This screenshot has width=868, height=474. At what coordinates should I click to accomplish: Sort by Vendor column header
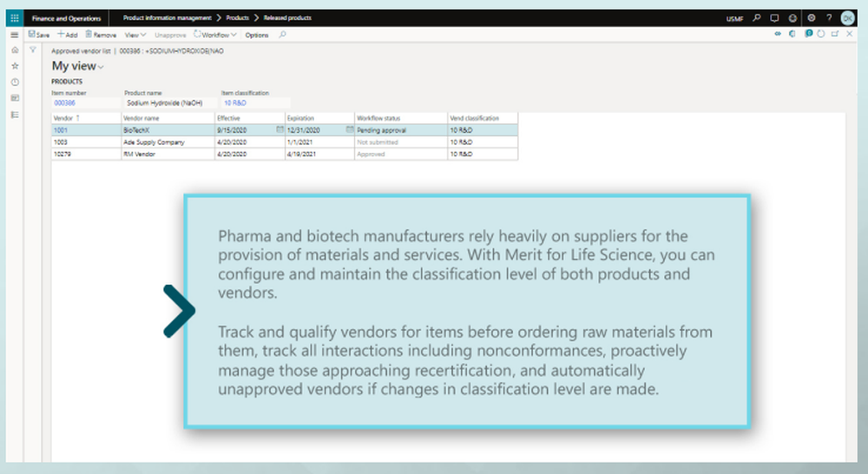tap(86, 118)
